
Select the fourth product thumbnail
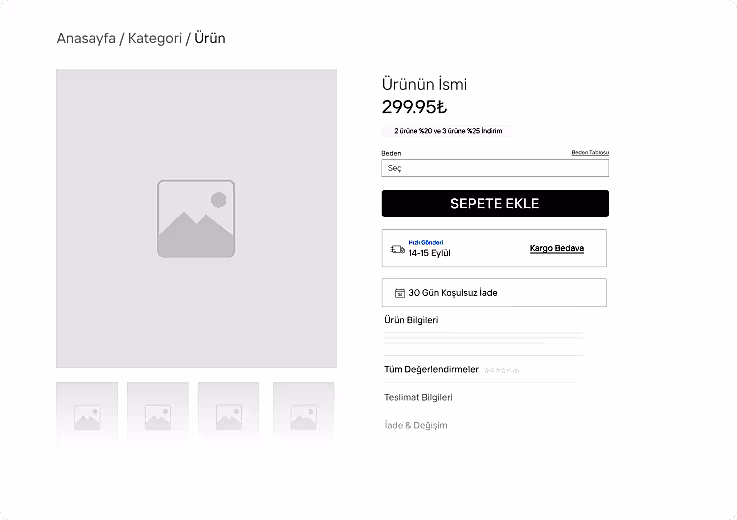pos(303,412)
